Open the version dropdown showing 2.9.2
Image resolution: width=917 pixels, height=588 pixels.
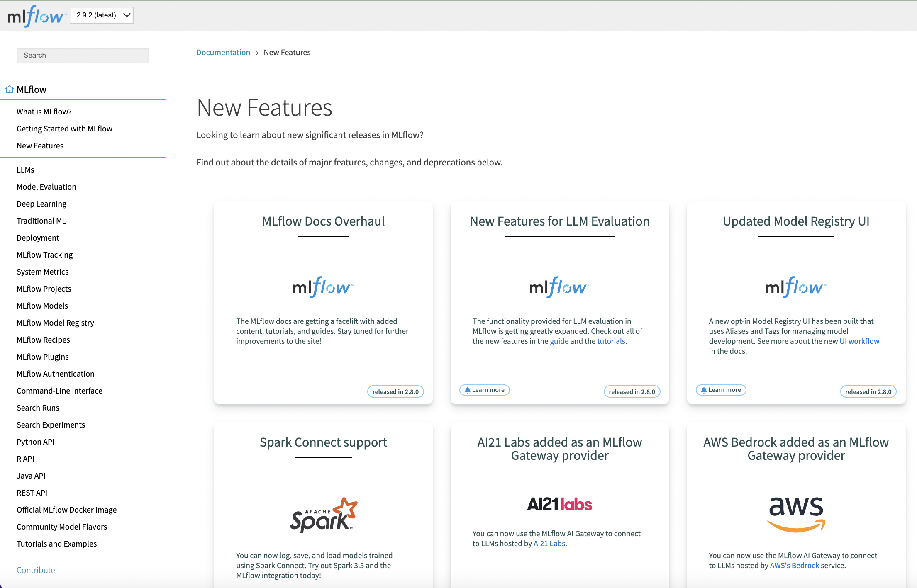[101, 15]
